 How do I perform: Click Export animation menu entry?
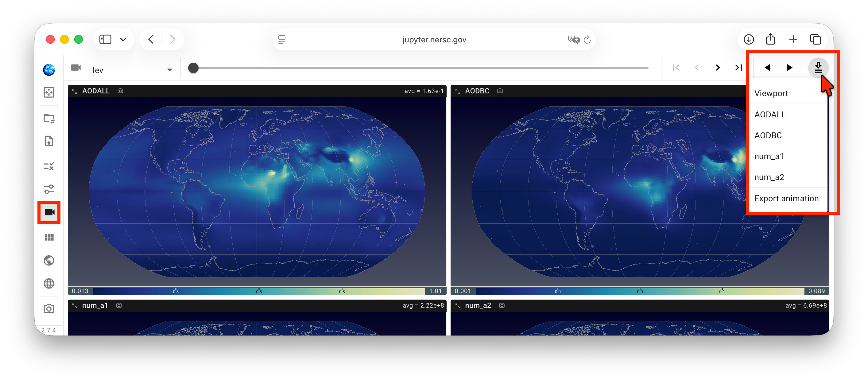click(x=788, y=198)
